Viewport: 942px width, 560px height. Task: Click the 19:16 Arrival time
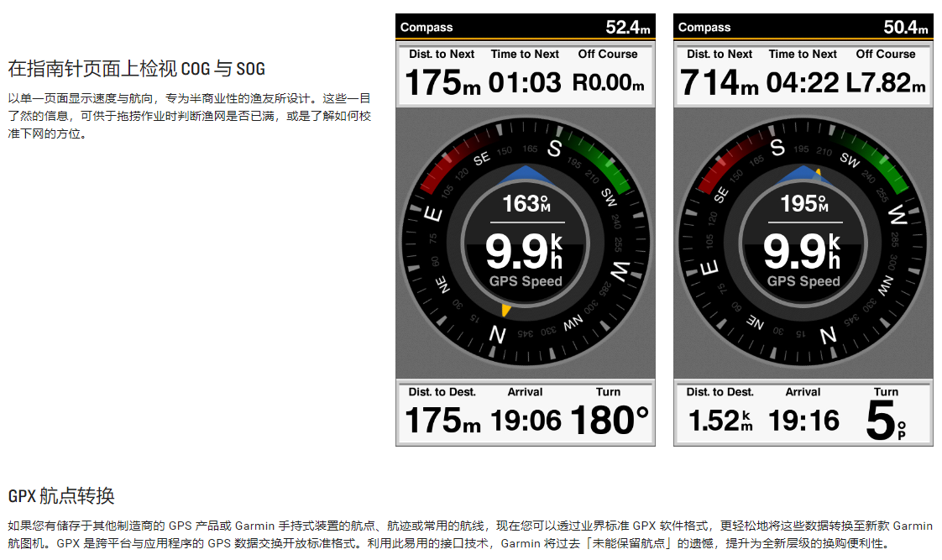click(x=803, y=420)
